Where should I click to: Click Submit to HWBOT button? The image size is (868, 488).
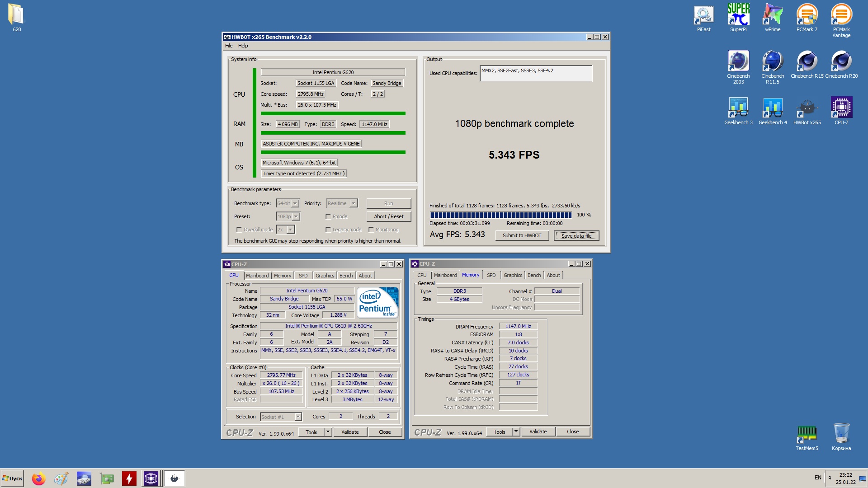tap(522, 235)
